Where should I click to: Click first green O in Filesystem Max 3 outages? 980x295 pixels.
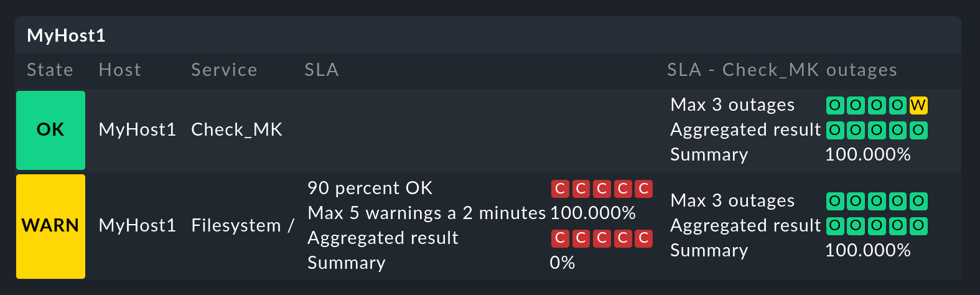pyautogui.click(x=835, y=201)
